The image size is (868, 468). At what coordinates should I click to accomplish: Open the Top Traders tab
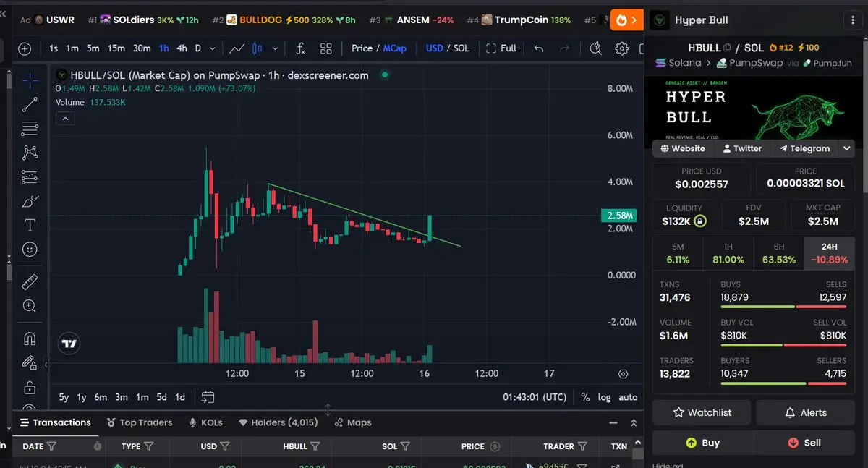click(x=140, y=422)
